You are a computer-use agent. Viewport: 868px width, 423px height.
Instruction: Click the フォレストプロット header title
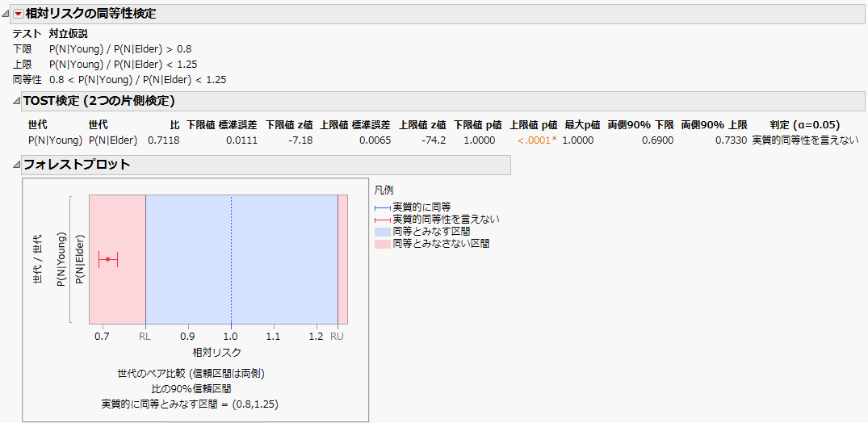coord(77,165)
